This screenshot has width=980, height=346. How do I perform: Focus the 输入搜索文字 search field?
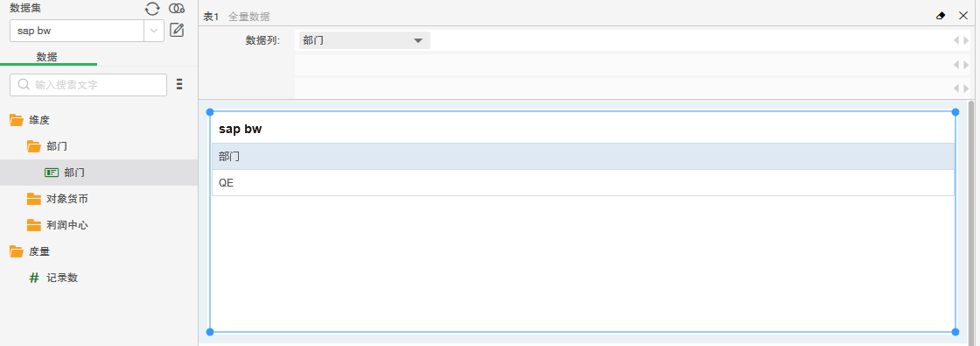(88, 84)
